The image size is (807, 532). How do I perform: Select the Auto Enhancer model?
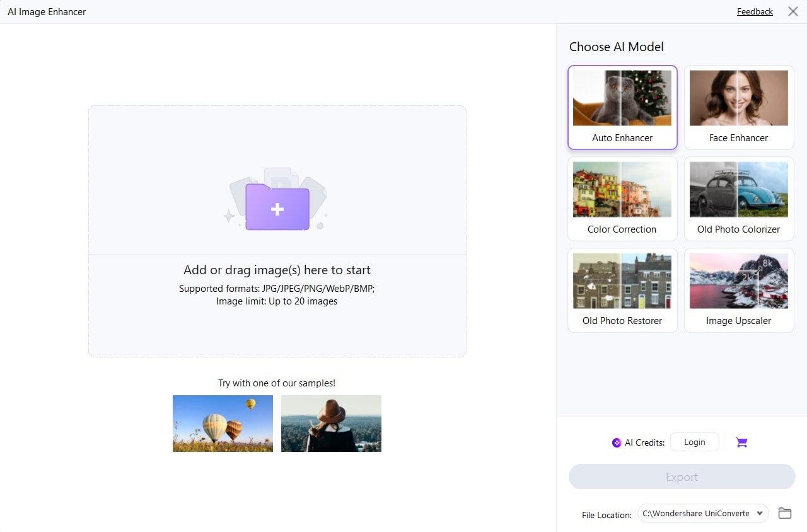click(x=622, y=108)
